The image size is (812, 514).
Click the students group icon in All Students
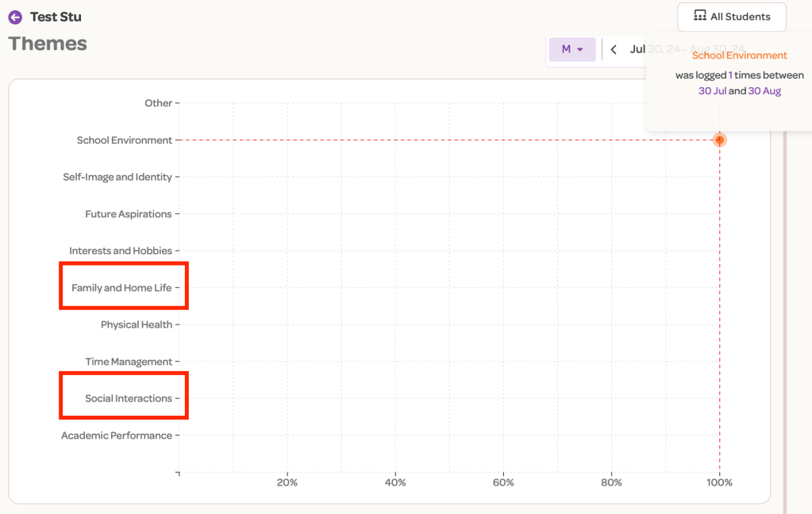click(699, 16)
